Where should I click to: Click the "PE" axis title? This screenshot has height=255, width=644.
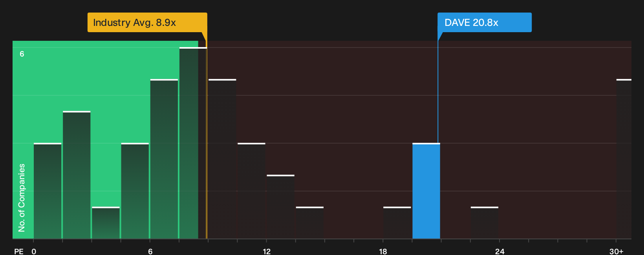click(19, 251)
